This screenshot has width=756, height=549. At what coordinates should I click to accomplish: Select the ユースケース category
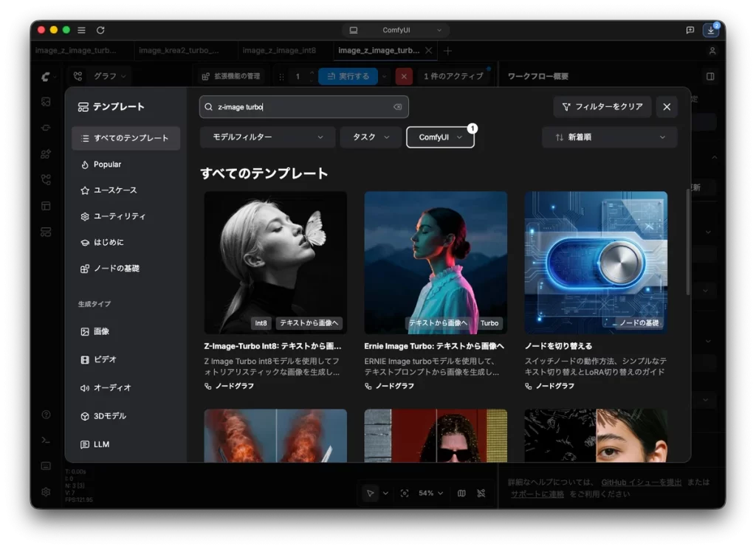tap(126, 190)
